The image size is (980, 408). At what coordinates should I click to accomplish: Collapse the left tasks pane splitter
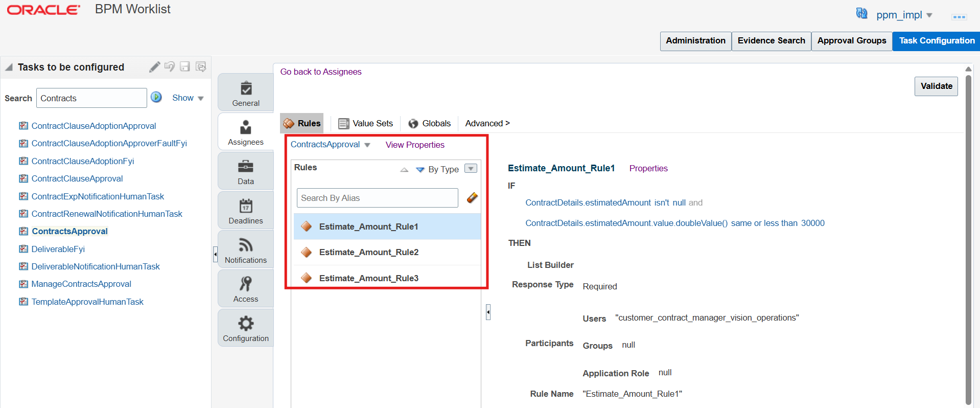[215, 254]
